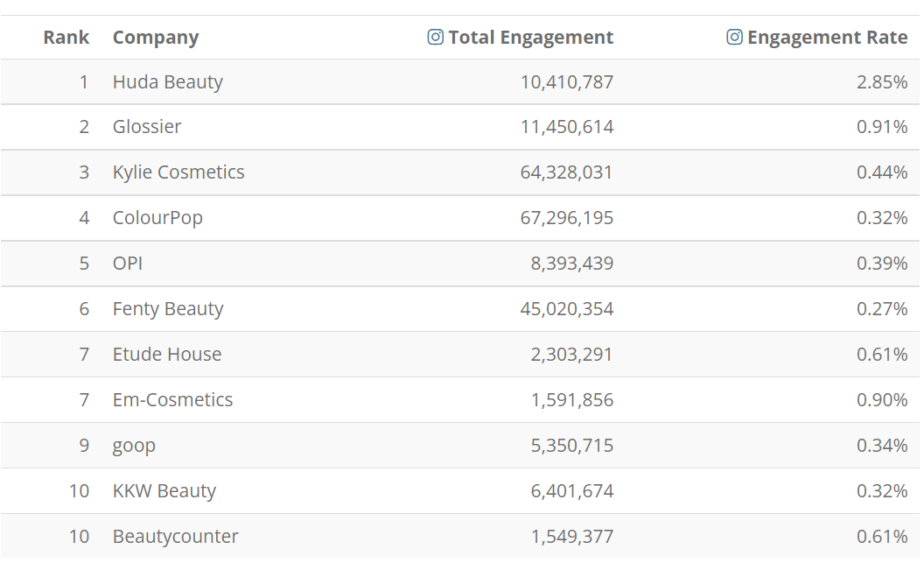Open the Fenty Beauty entry
Viewport: 924px width, 563px height.
coord(168,309)
